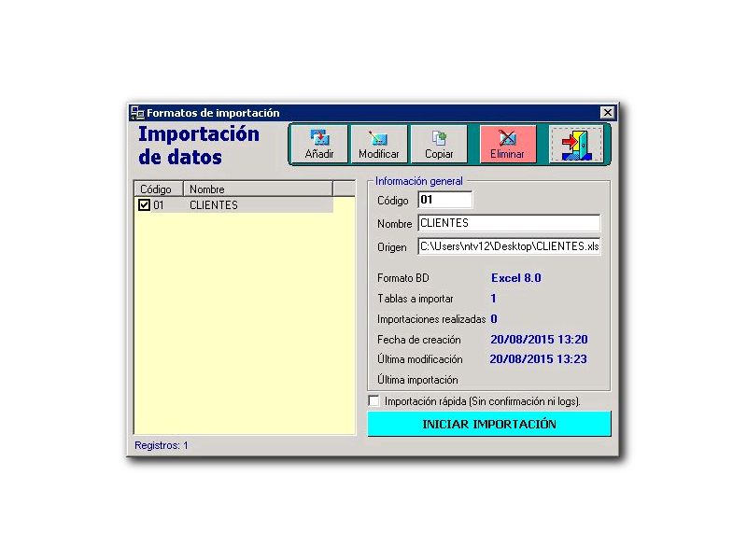Uncheck the 01 CLIENTES record checkbox
The height and width of the screenshot is (560, 747).
[x=145, y=204]
